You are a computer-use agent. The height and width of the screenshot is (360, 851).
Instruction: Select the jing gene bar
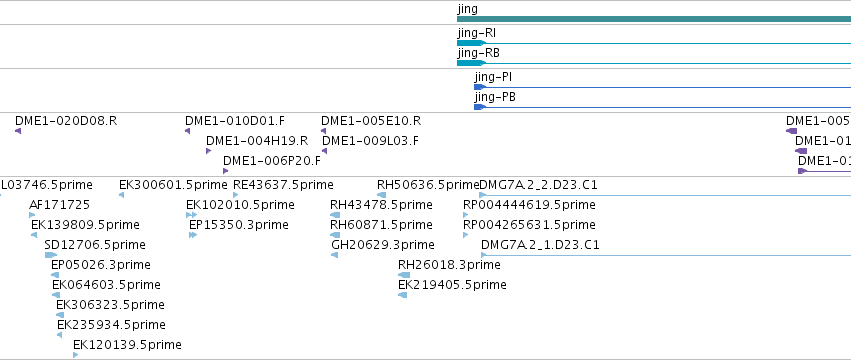(x=654, y=19)
